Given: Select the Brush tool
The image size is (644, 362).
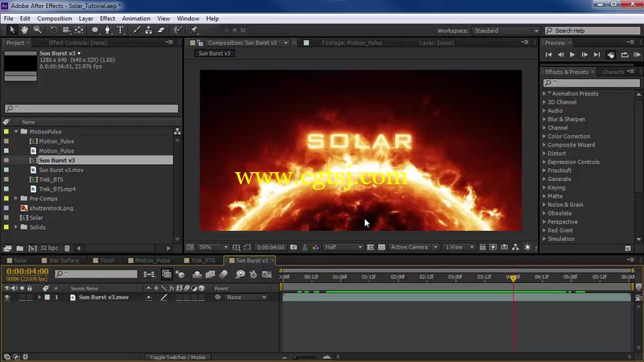Looking at the screenshot, I should (x=136, y=30).
